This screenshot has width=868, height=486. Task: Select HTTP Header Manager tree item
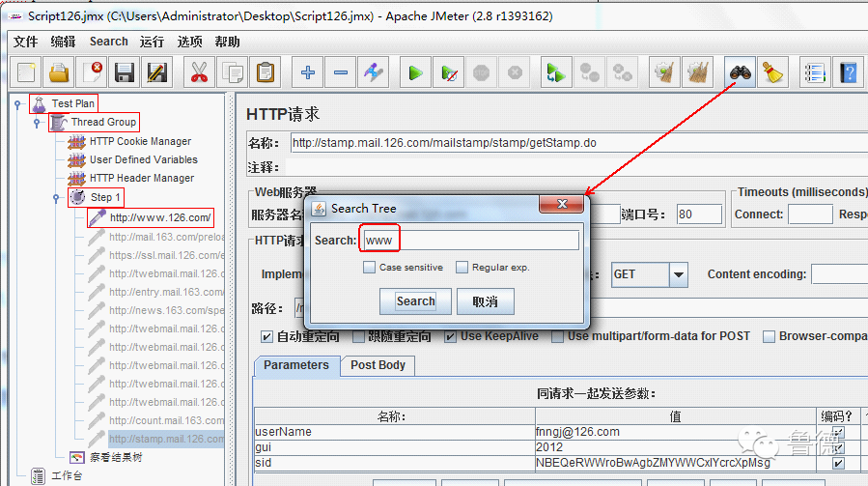click(142, 178)
